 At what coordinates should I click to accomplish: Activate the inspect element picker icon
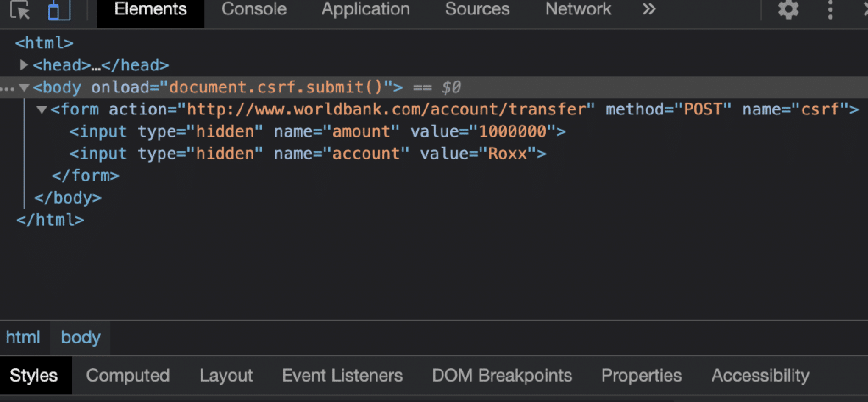tap(20, 10)
